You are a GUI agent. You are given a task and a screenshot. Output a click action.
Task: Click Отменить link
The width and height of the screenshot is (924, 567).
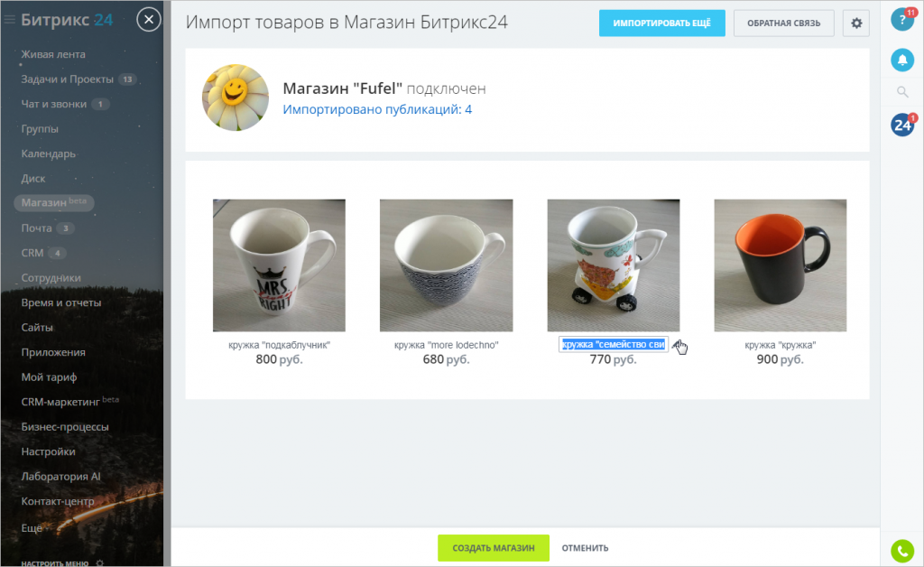coord(585,547)
